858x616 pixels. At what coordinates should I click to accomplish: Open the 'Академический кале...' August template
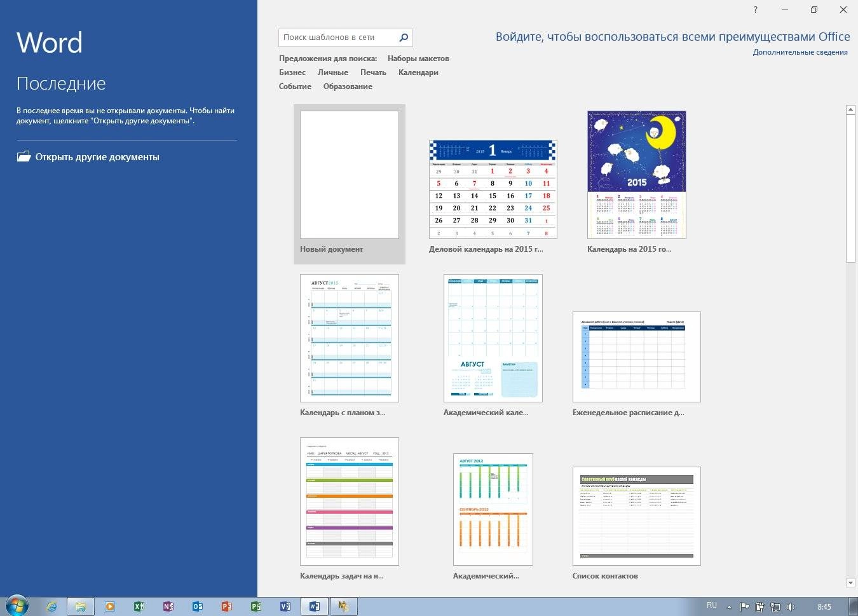click(x=493, y=338)
